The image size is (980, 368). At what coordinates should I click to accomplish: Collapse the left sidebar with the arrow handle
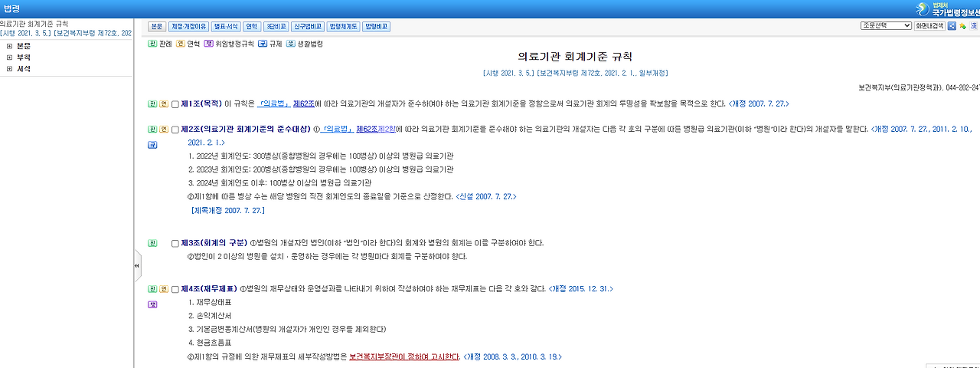(x=137, y=265)
